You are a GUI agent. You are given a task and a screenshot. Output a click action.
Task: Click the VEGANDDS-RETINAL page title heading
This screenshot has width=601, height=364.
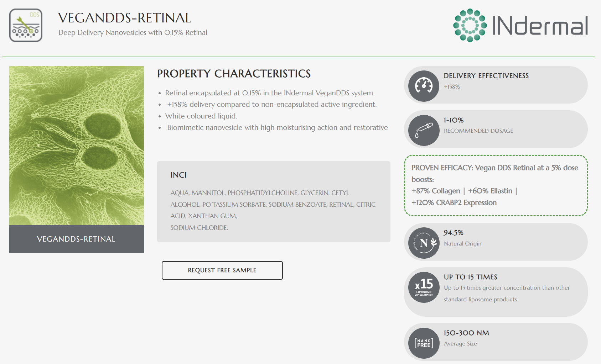pyautogui.click(x=125, y=18)
